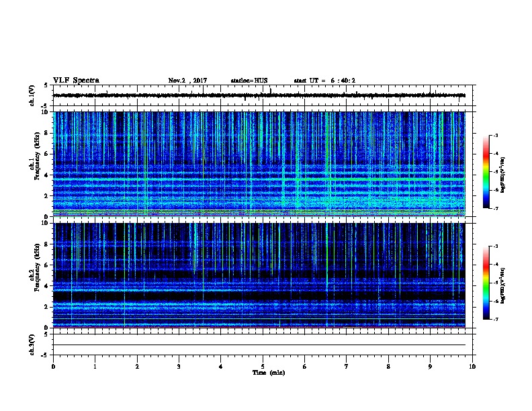The width and height of the screenshot is (532, 411).
Task: Click the "-7" tick on ch.2 colorbar
Action: [x=496, y=319]
